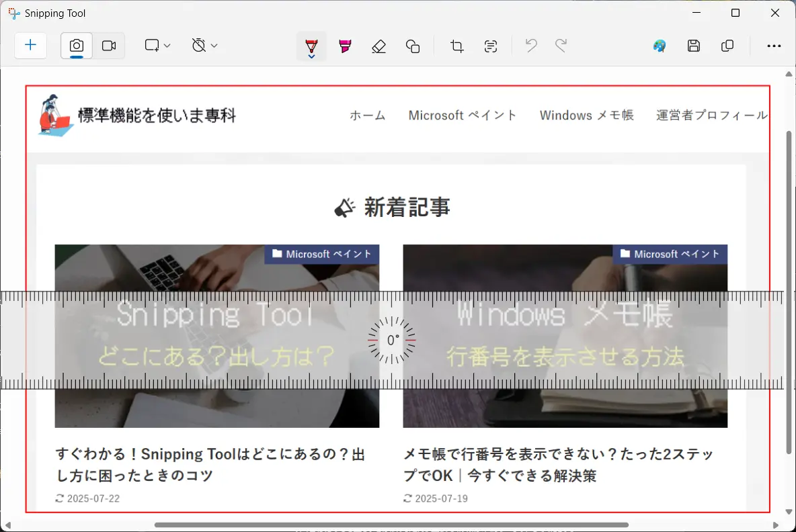Maximize the Snipping Tool window
Viewport: 796px width, 532px height.
735,13
